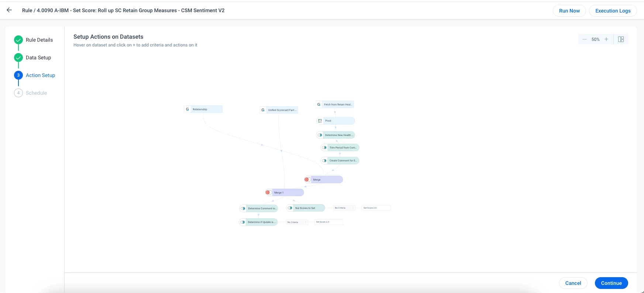The image size is (644, 293).
Task: Open menu dots on Determine if Update criteria
Action: click(306, 222)
